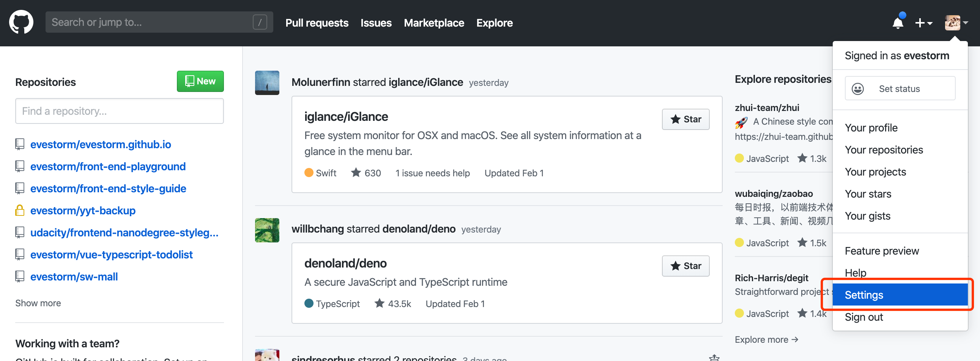Star the denoland/deno repository
The width and height of the screenshot is (980, 361).
point(685,266)
